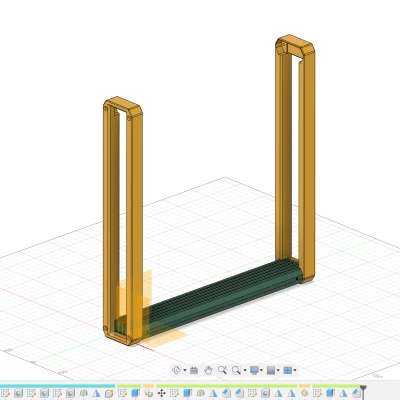Select the orange joint feature near timeline end
The width and height of the screenshot is (400, 400).
304,394
